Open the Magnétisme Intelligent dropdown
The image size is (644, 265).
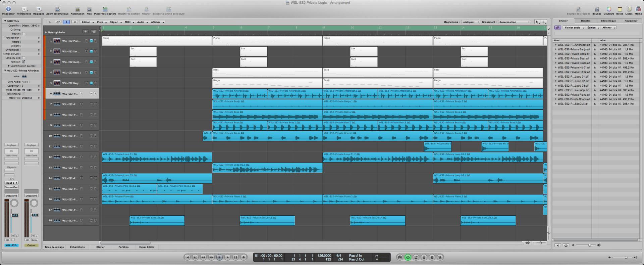tap(470, 22)
